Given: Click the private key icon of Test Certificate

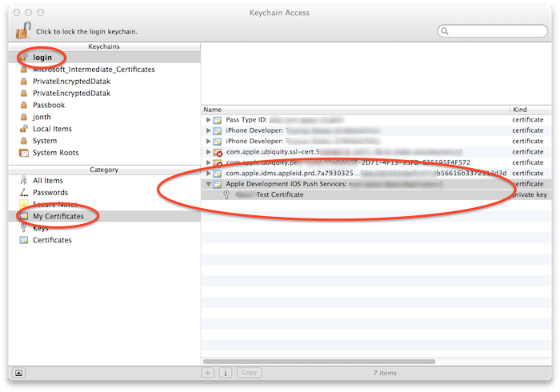Looking at the screenshot, I should [x=226, y=194].
